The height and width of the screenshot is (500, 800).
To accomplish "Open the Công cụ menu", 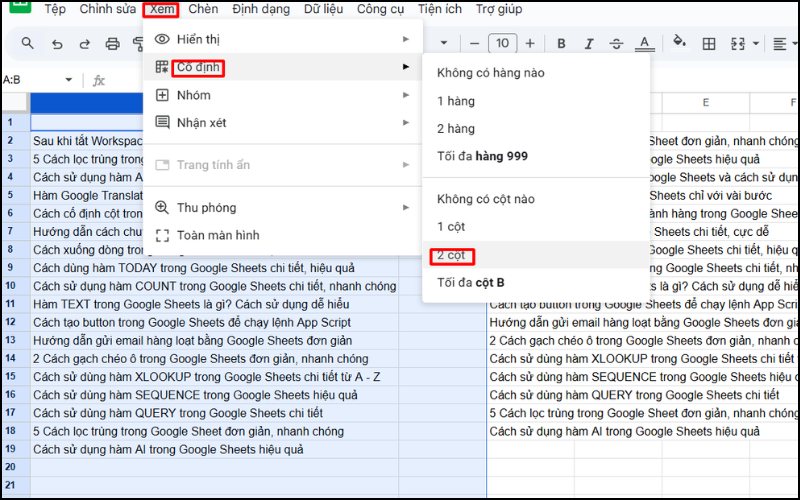I will [380, 9].
